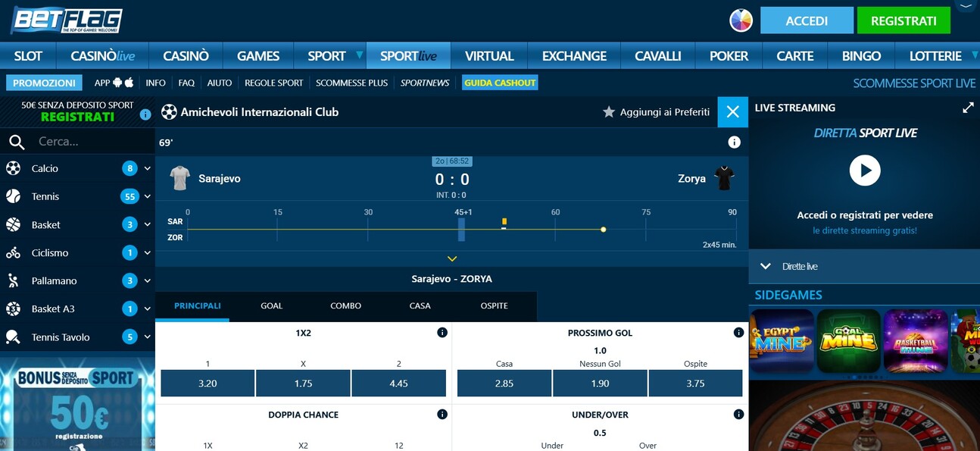The image size is (980, 451).
Task: Select the Tennis Tavolo paddle icon
Action: [13, 337]
